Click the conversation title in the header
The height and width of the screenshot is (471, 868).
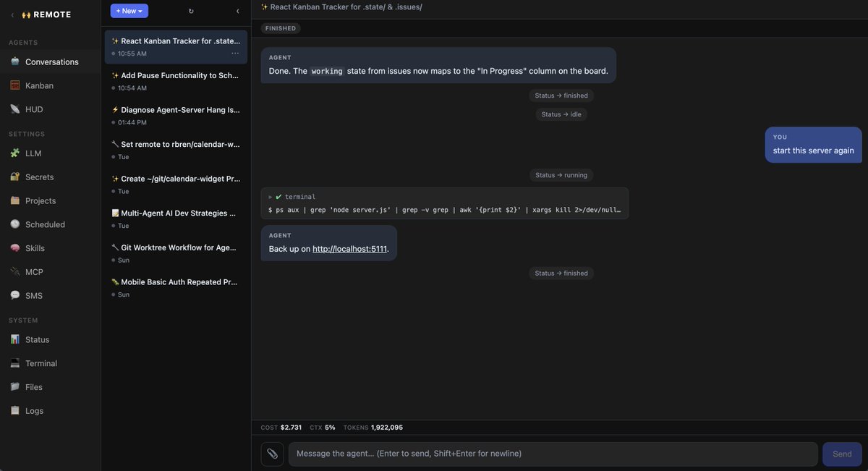pyautogui.click(x=341, y=7)
